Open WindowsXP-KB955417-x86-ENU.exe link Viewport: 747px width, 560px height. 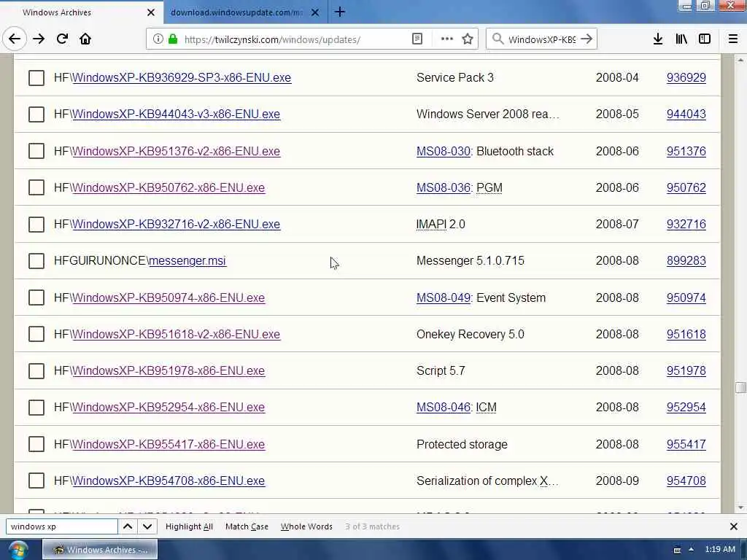click(x=169, y=444)
